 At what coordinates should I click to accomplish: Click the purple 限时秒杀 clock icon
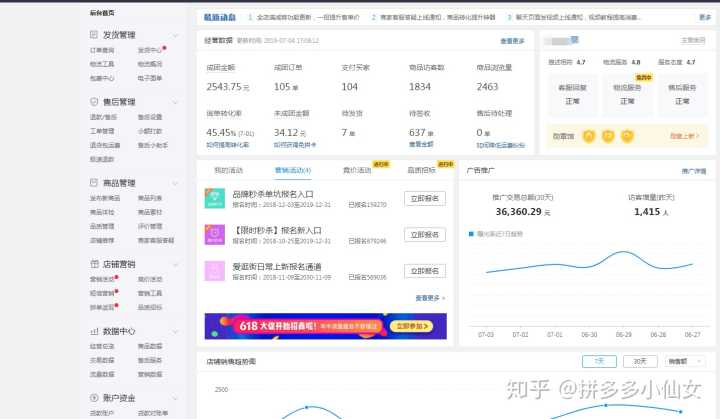point(214,235)
